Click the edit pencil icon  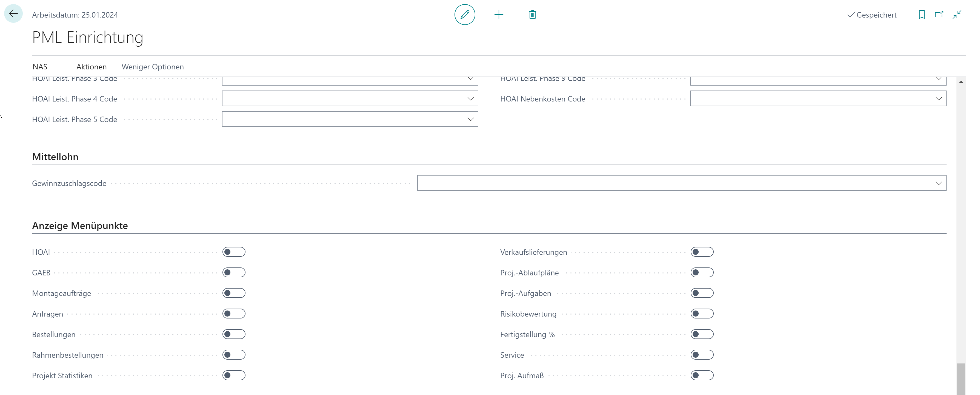pos(464,15)
